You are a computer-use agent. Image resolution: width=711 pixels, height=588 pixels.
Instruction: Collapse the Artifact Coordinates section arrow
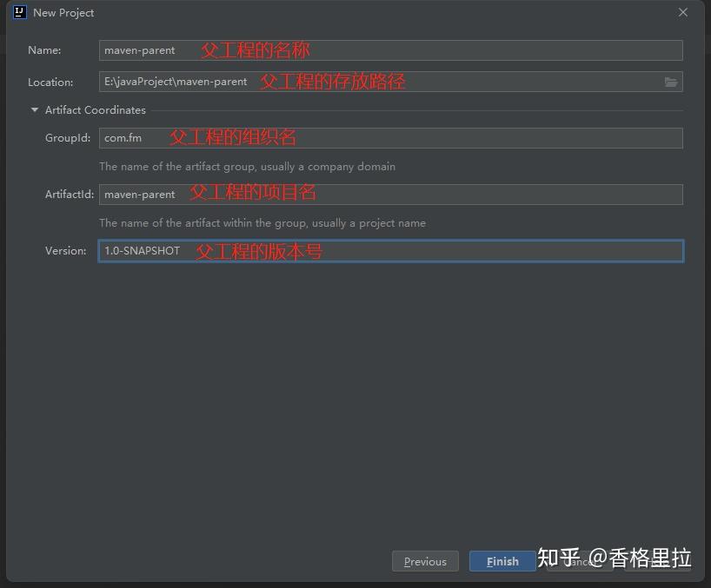click(35, 109)
